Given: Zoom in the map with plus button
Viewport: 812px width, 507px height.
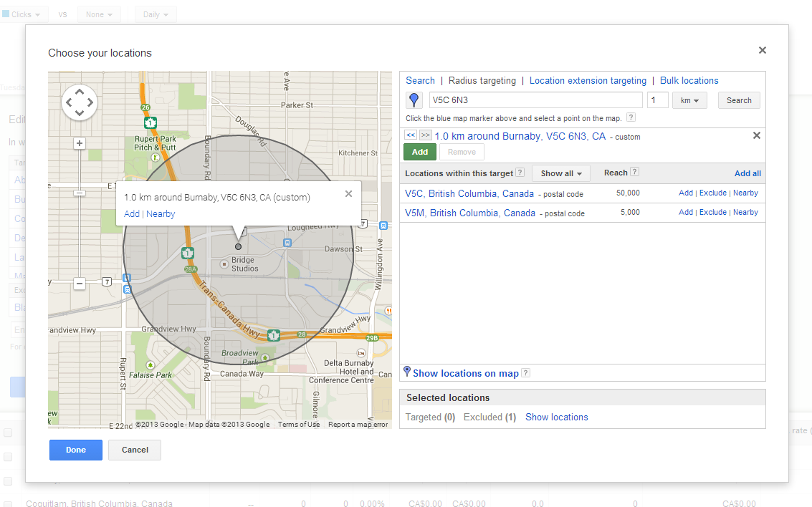Looking at the screenshot, I should click(80, 143).
